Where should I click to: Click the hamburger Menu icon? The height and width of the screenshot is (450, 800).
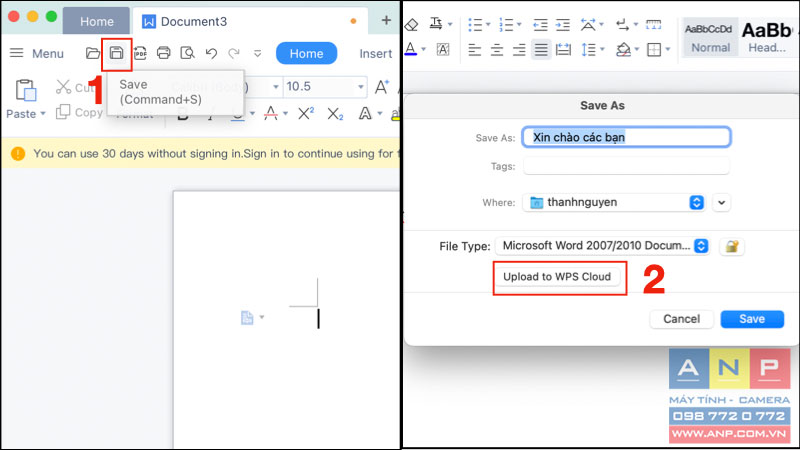pos(17,53)
